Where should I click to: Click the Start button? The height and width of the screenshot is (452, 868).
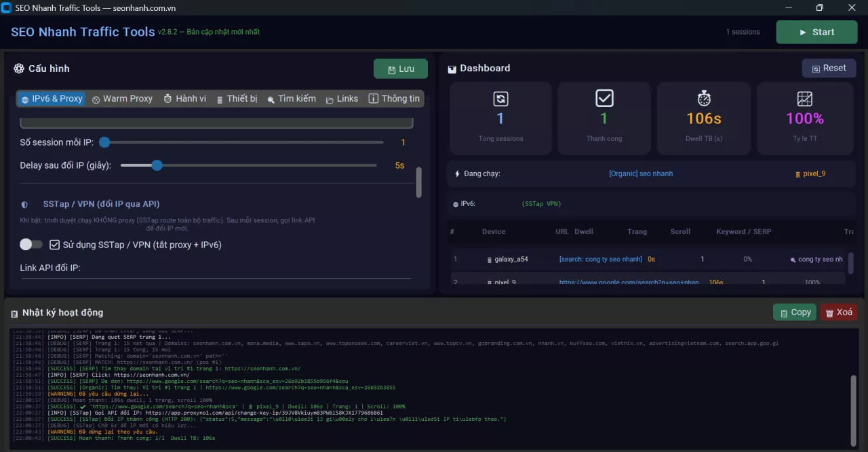(816, 32)
